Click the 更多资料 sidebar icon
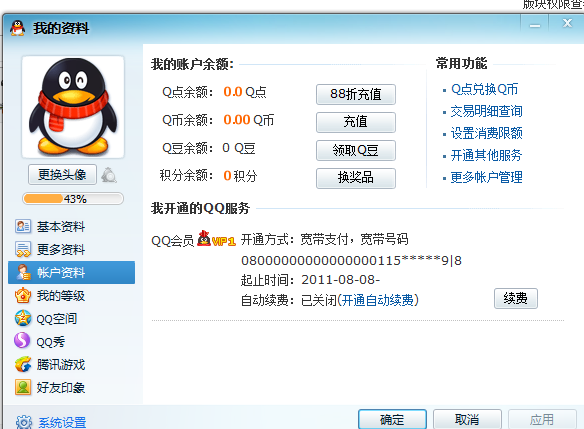Image resolution: width=584 pixels, height=429 pixels. pyautogui.click(x=23, y=250)
